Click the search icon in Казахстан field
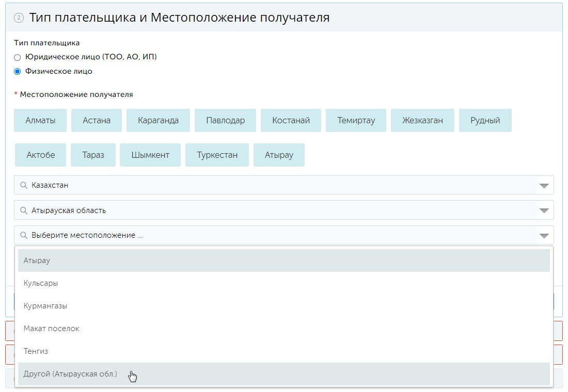Viewport: 568px width, 392px height. (x=23, y=185)
